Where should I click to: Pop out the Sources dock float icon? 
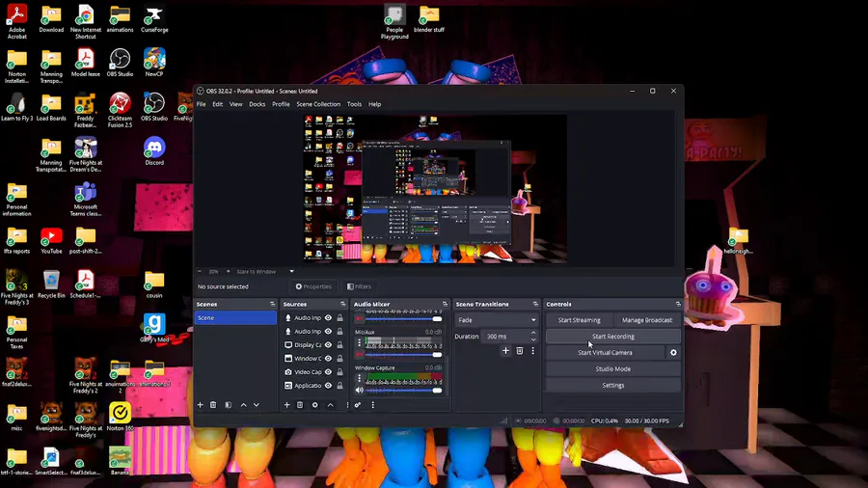(x=342, y=305)
